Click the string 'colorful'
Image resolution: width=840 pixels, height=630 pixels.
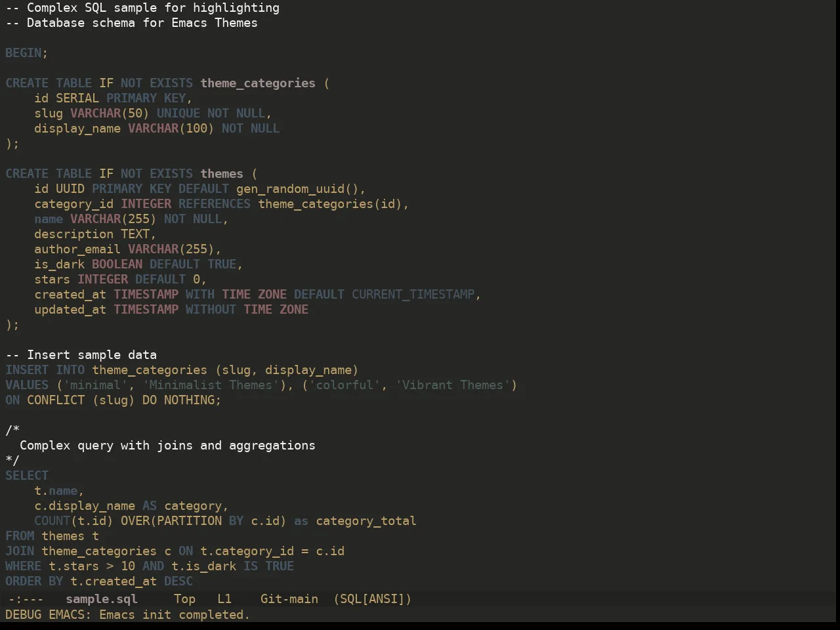click(345, 385)
